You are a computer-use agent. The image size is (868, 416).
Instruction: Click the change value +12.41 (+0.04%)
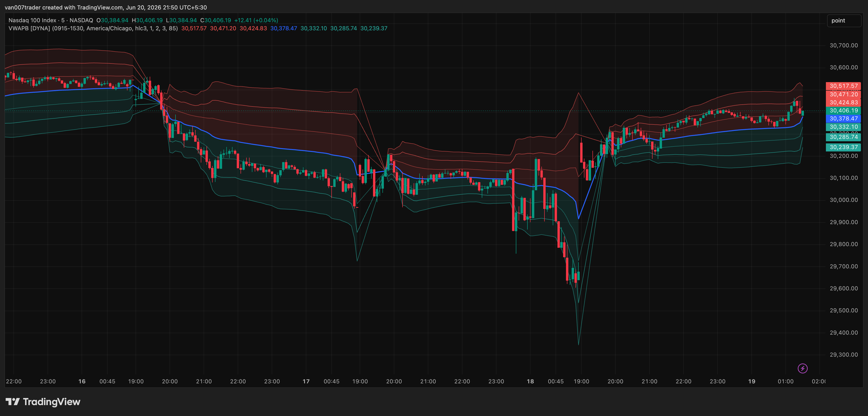pos(256,20)
